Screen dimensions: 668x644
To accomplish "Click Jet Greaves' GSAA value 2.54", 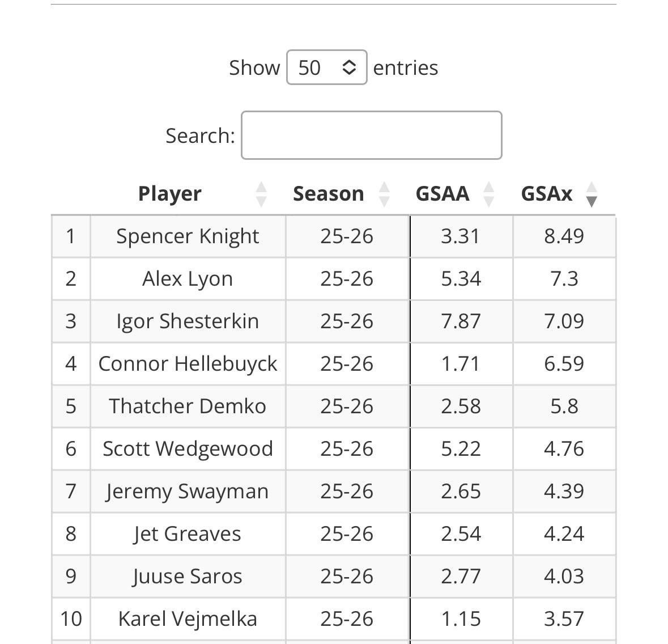I will (461, 534).
